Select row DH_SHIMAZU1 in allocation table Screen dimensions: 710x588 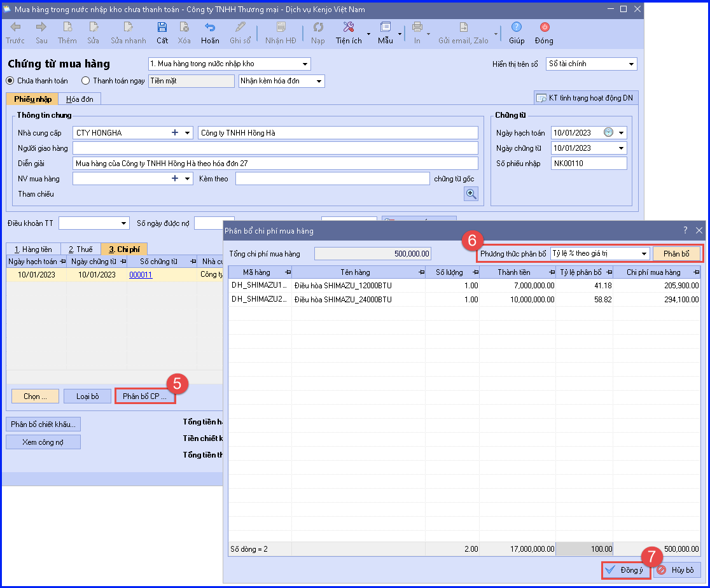[x=464, y=285]
